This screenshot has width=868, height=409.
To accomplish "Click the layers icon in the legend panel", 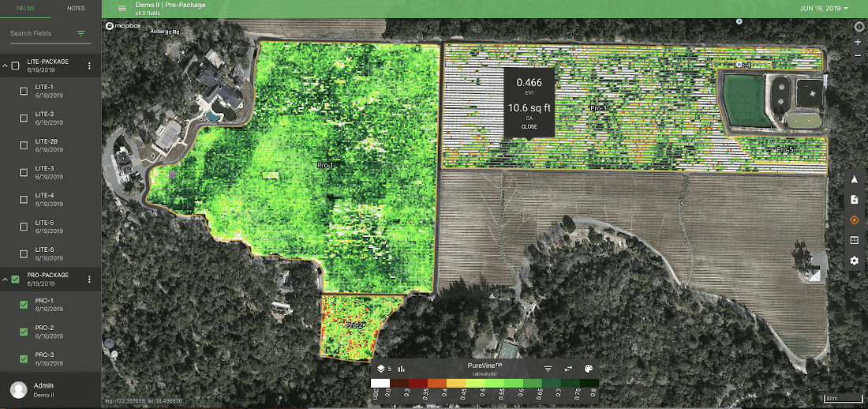I will [x=381, y=368].
